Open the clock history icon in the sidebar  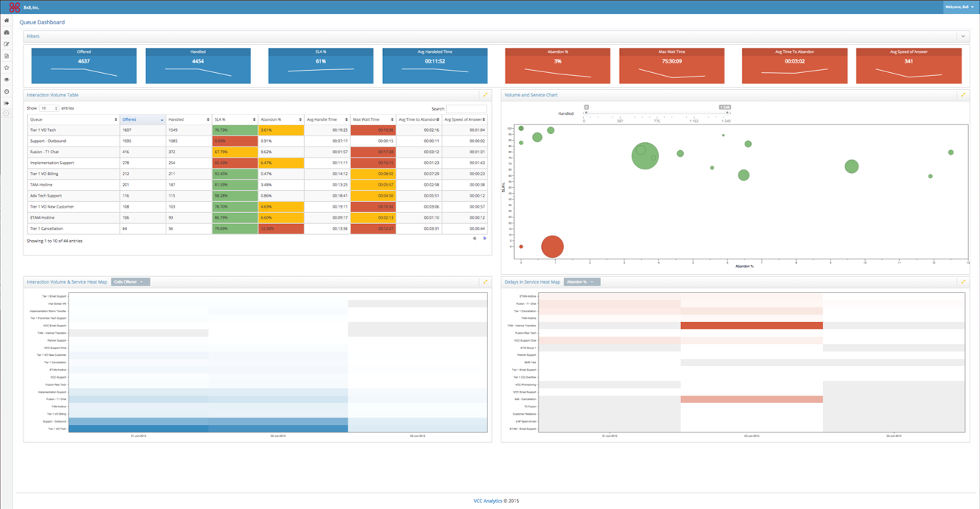[x=6, y=91]
